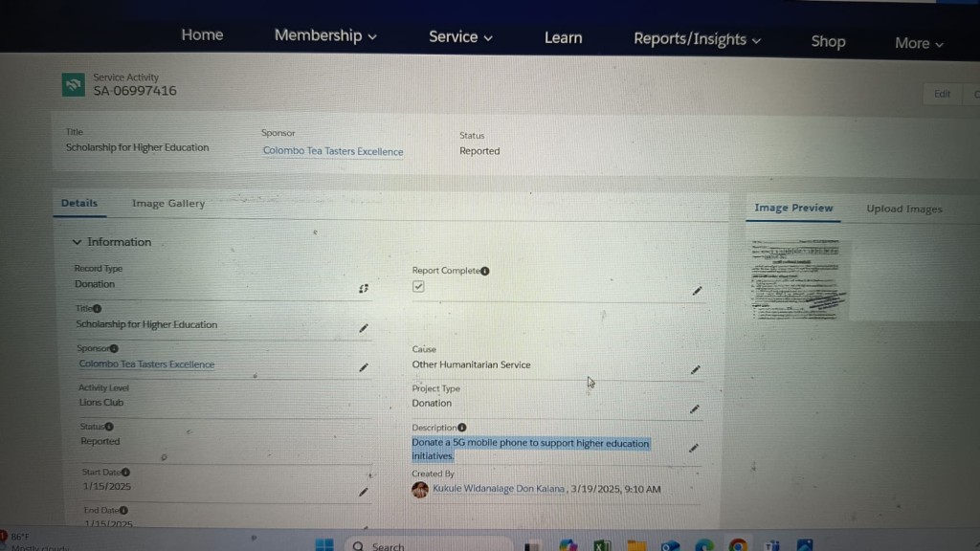Click info icon beside Report Complete
This screenshot has width=980, height=551.
[485, 271]
